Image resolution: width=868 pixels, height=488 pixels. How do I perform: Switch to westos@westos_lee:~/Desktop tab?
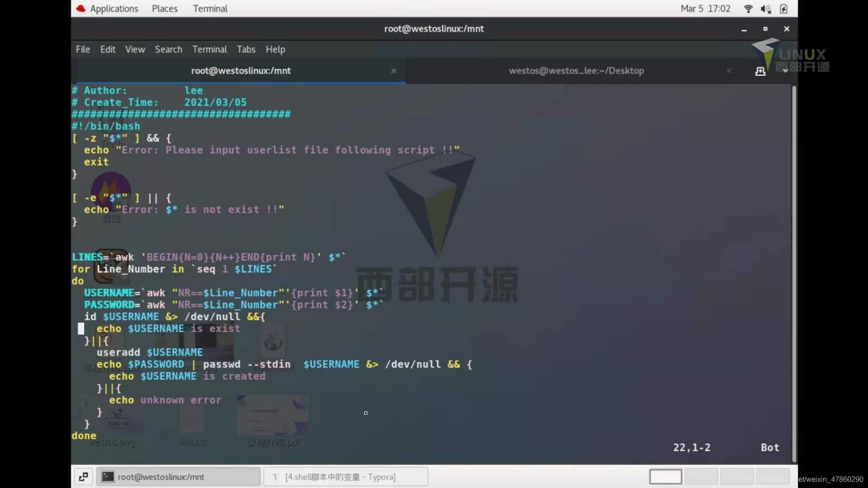576,70
